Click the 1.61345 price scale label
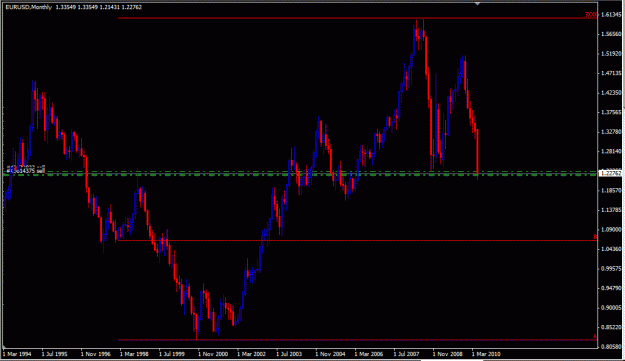 (611, 15)
